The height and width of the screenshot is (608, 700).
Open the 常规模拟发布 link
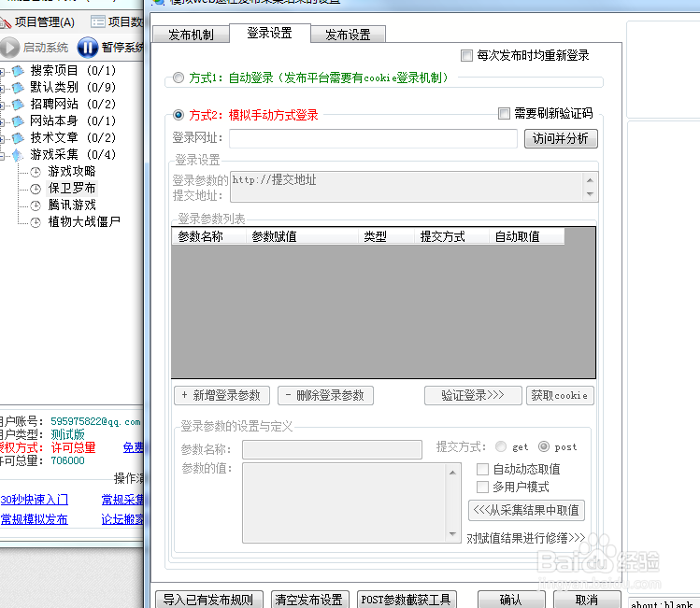click(x=34, y=519)
